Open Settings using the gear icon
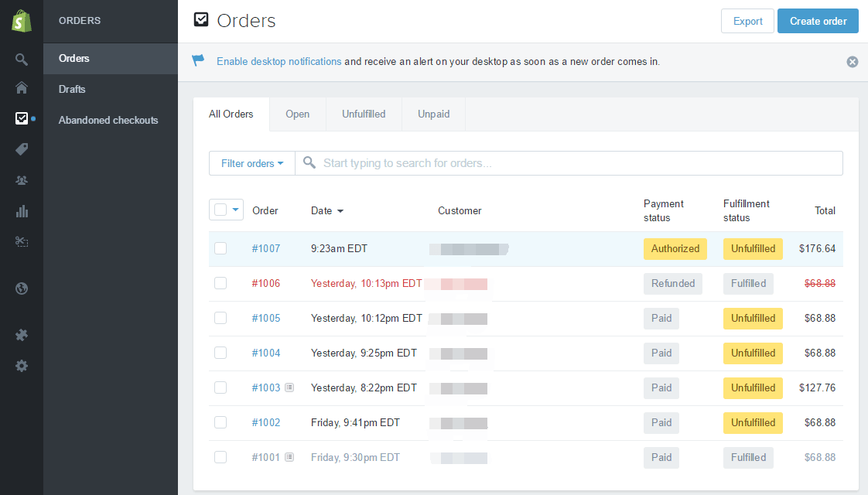This screenshot has width=868, height=495. click(x=22, y=366)
